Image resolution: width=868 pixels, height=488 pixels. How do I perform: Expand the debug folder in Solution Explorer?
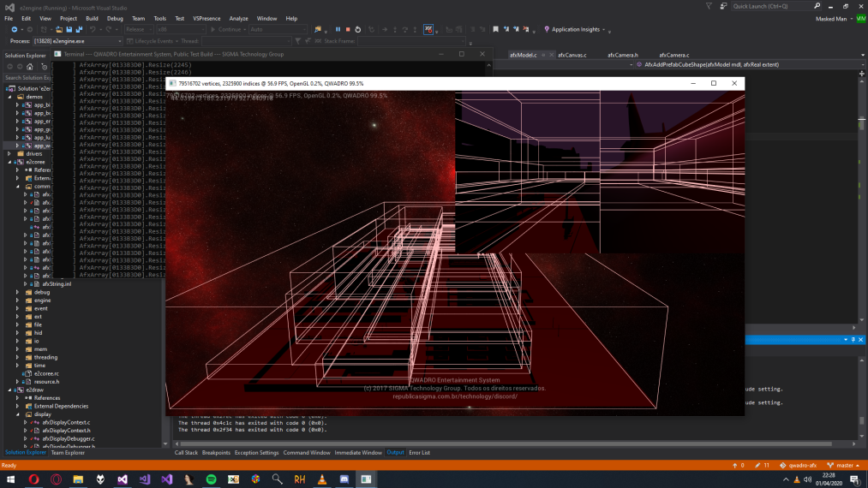click(x=17, y=292)
